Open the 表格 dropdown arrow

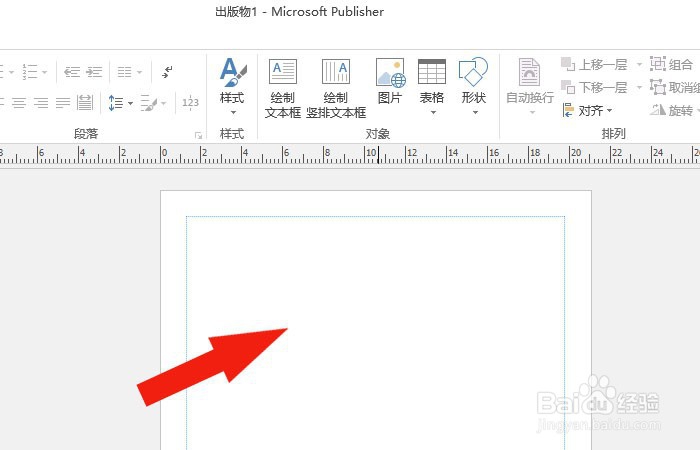click(433, 112)
